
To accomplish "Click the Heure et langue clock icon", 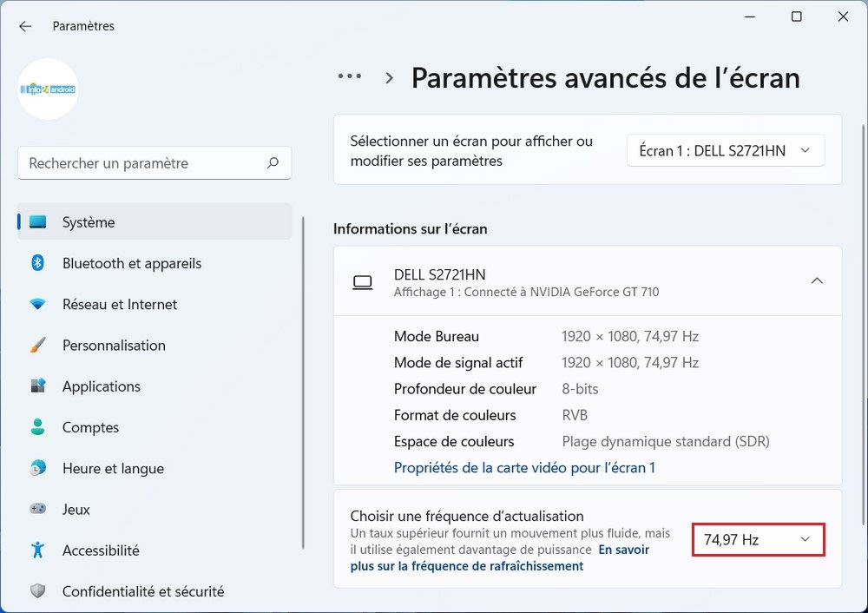I will (38, 468).
